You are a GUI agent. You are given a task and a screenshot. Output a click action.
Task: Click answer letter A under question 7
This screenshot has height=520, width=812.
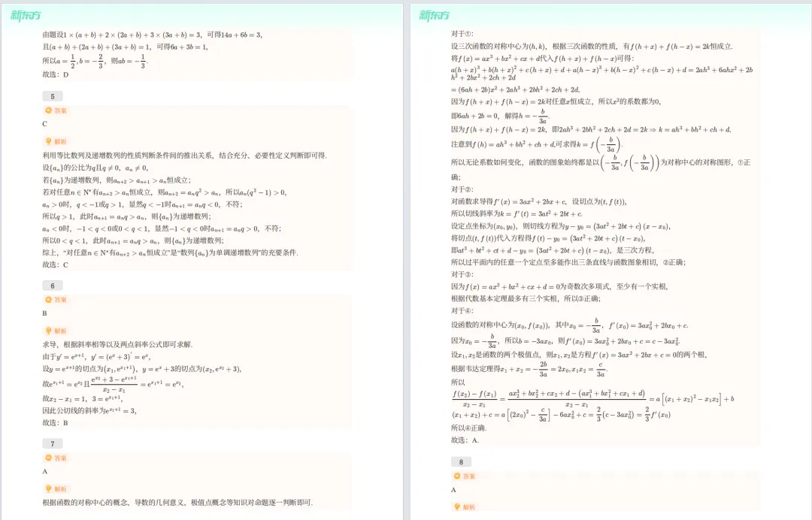44,471
